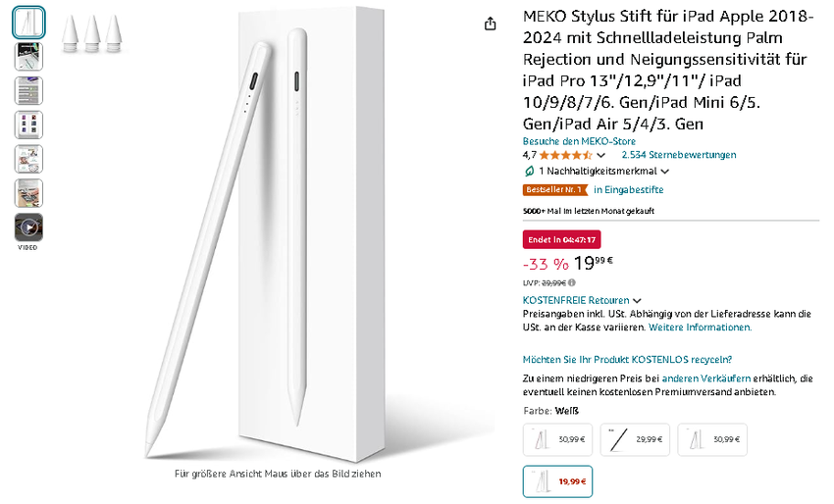The height and width of the screenshot is (504, 834).
Task: Expand the rating chevron next to 4,7 stars
Action: click(x=601, y=155)
